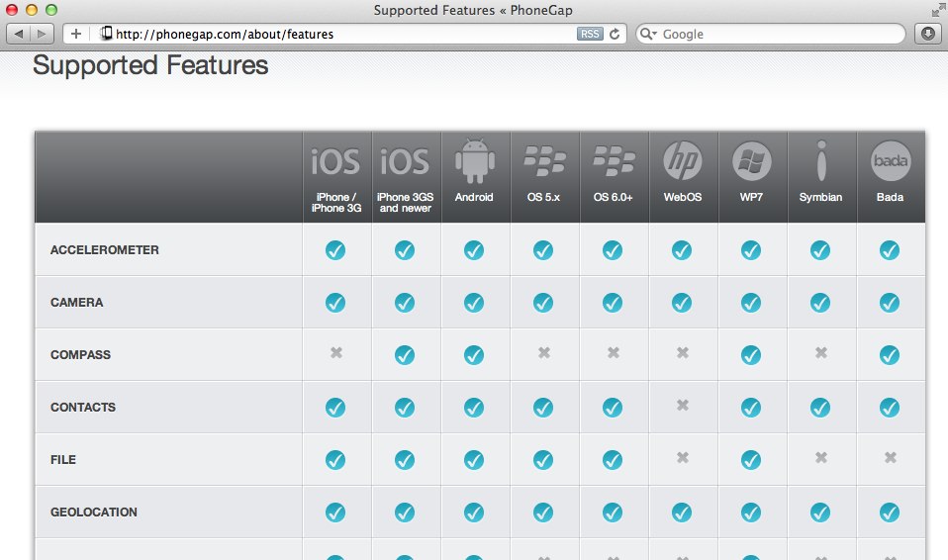
Task: Click the green zoom window button
Action: pyautogui.click(x=51, y=10)
